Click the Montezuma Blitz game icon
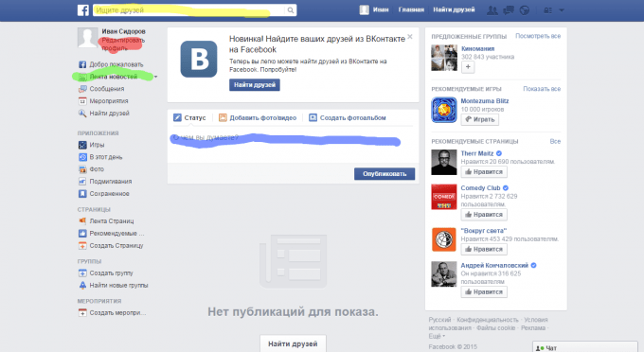Screen dimensions: 644x352 click(x=443, y=110)
